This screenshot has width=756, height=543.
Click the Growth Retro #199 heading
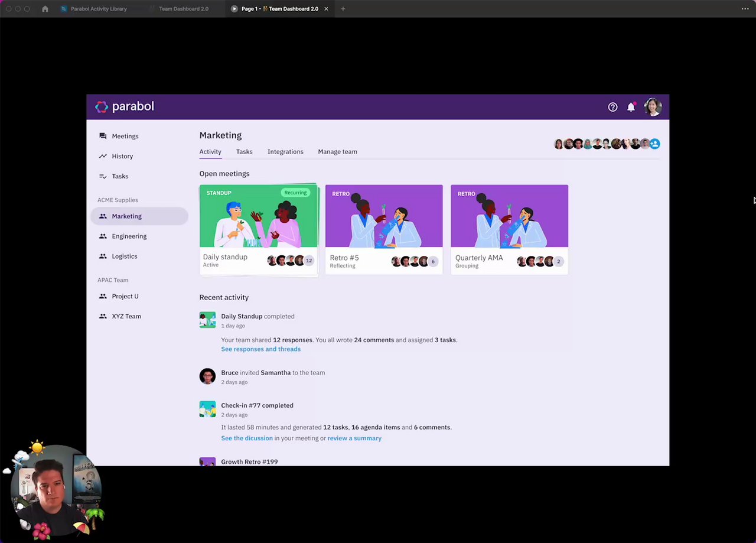tap(249, 461)
